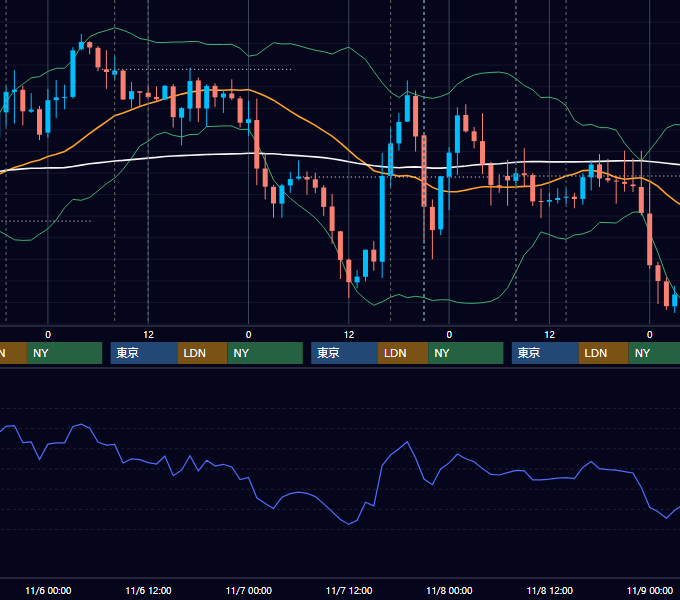Click 東京 session block above 11/6 12:00
680x600 pixels.
click(144, 353)
